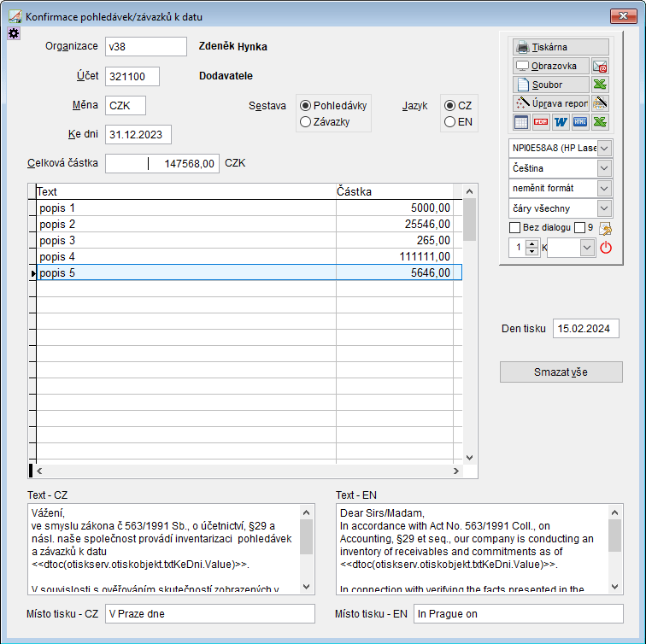This screenshot has width=646, height=644.
Task: Open Úprava reportu editor
Action: tap(551, 103)
